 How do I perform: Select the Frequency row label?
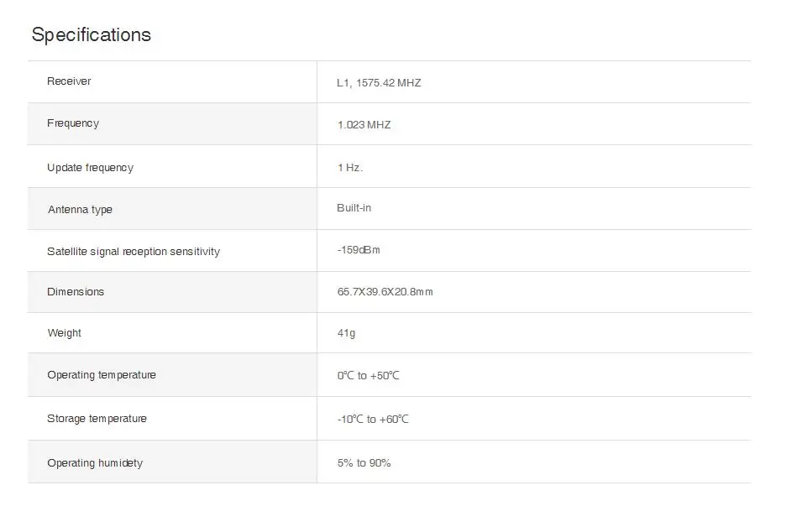pos(73,123)
